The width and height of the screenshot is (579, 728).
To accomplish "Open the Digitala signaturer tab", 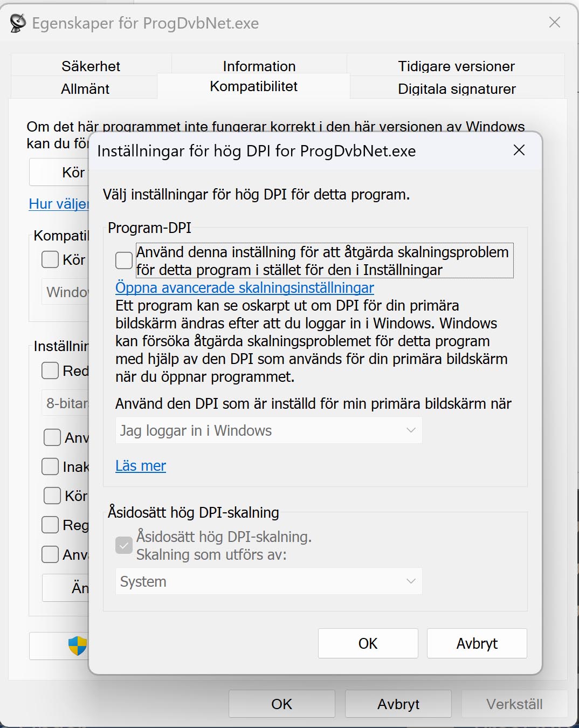I will coord(457,89).
